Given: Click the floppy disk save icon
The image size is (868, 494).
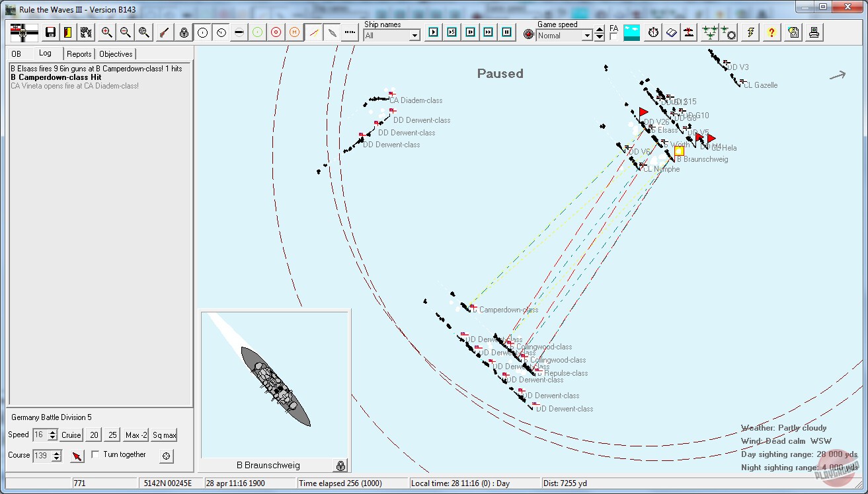Looking at the screenshot, I should click(50, 32).
